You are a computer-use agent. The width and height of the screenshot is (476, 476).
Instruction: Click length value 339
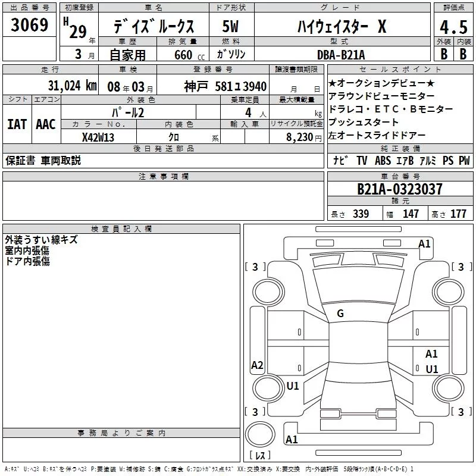[x=361, y=214]
